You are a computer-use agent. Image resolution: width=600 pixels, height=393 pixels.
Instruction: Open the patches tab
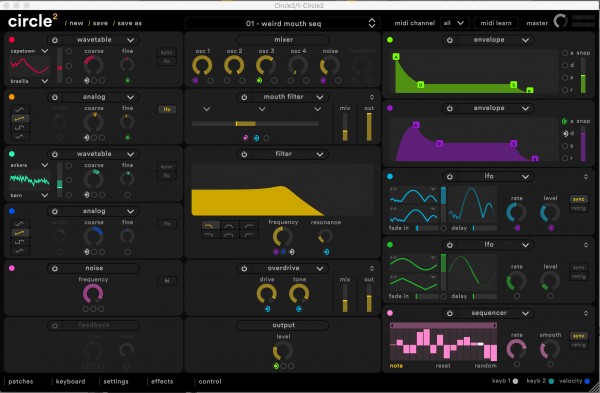[21, 382]
